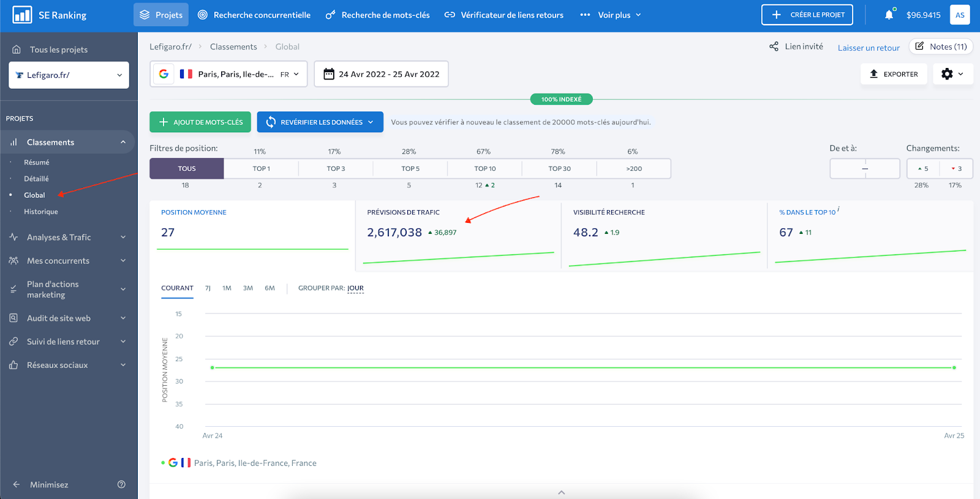The width and height of the screenshot is (980, 499).
Task: Click the De et à range control
Action: pyautogui.click(x=865, y=168)
